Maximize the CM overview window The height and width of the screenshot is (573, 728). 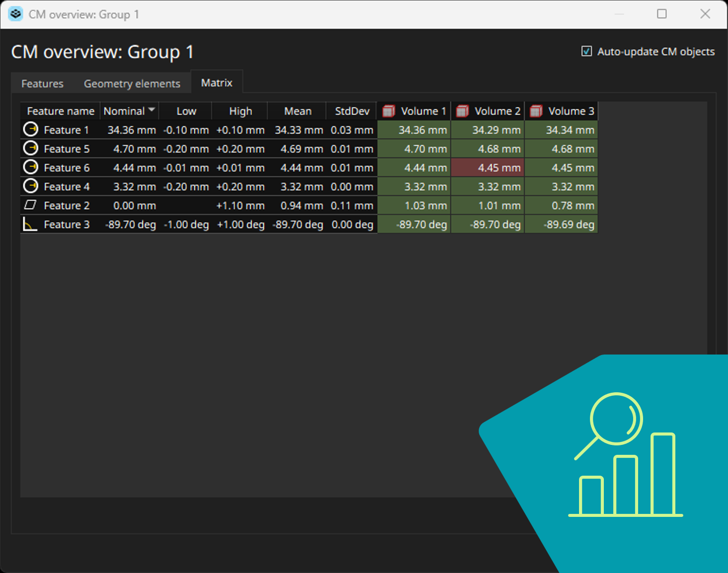(x=661, y=14)
